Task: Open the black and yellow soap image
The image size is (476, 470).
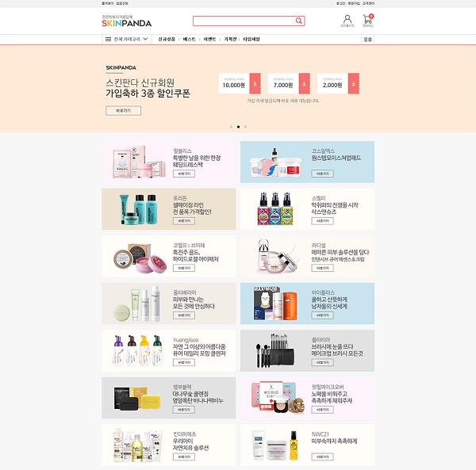Action: 137,399
